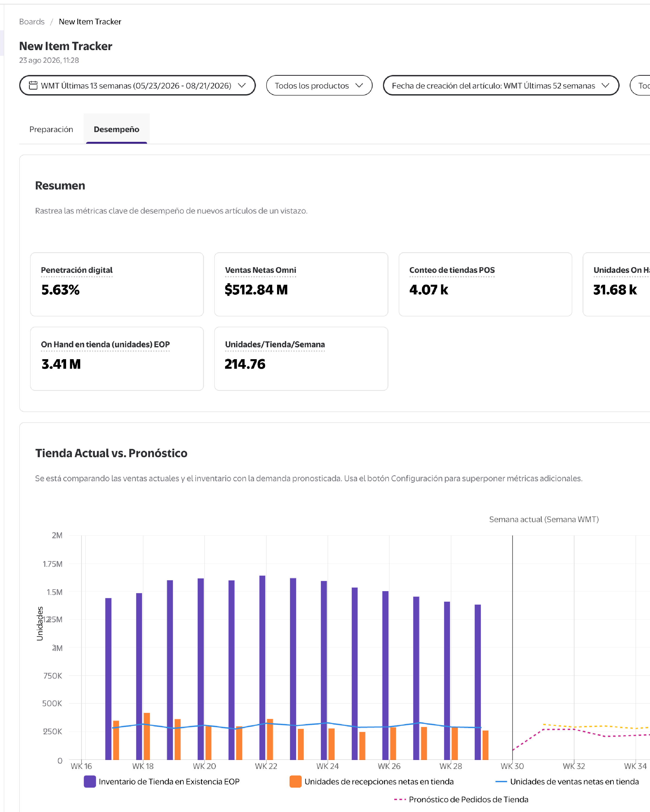Viewport: 650px width, 812px height.
Task: Click the Resumen section heading
Action: click(60, 186)
